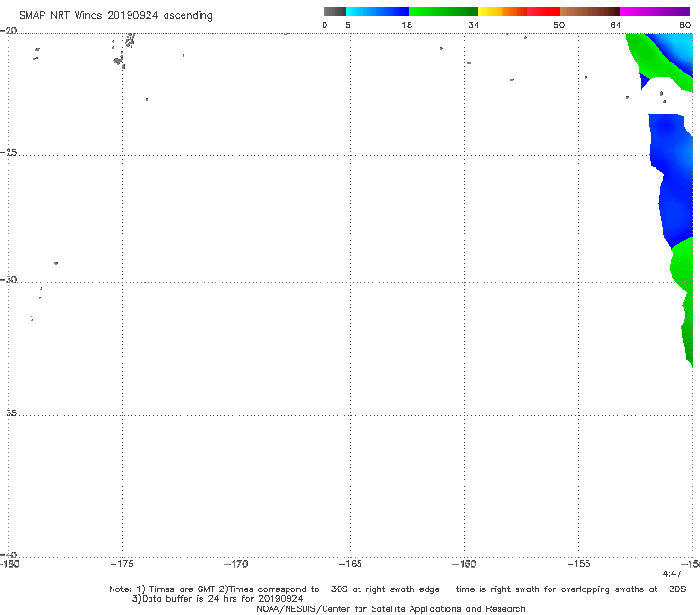Click the green 18–34 color bar segment

click(443, 11)
